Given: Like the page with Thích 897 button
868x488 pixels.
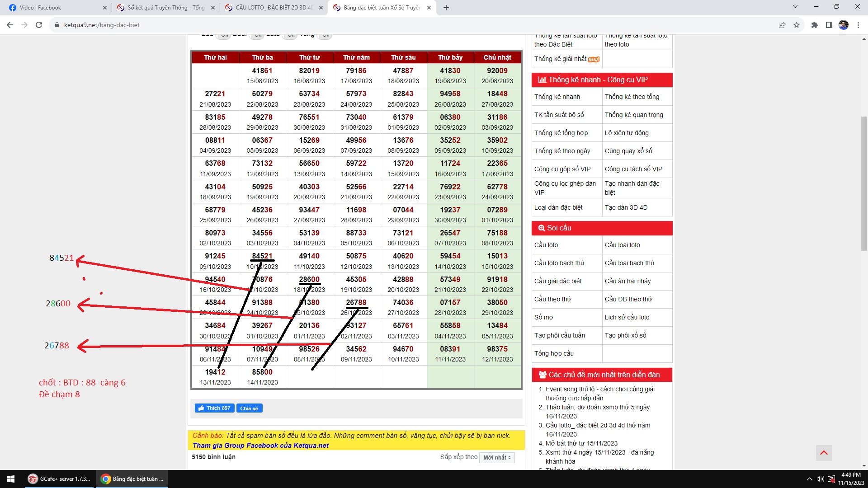Looking at the screenshot, I should (214, 408).
